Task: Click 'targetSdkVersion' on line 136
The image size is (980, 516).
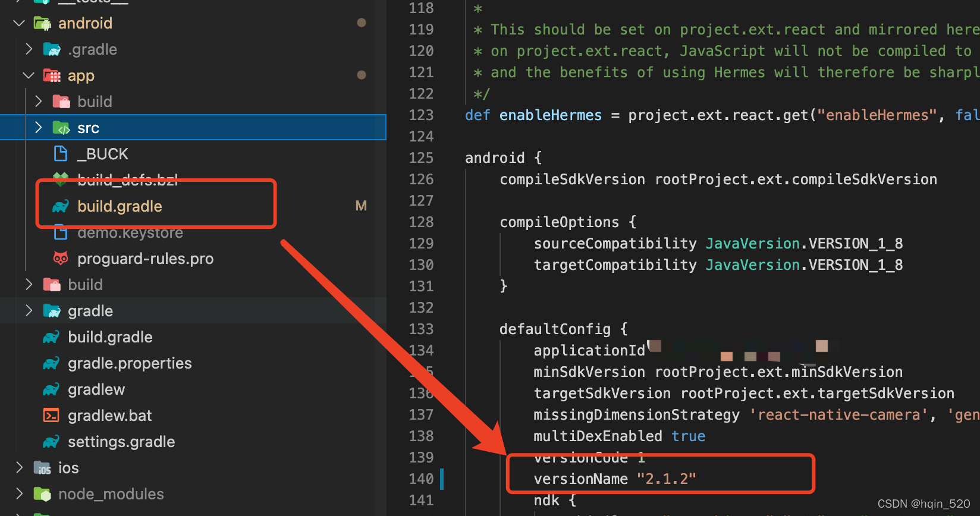Action: coord(602,394)
